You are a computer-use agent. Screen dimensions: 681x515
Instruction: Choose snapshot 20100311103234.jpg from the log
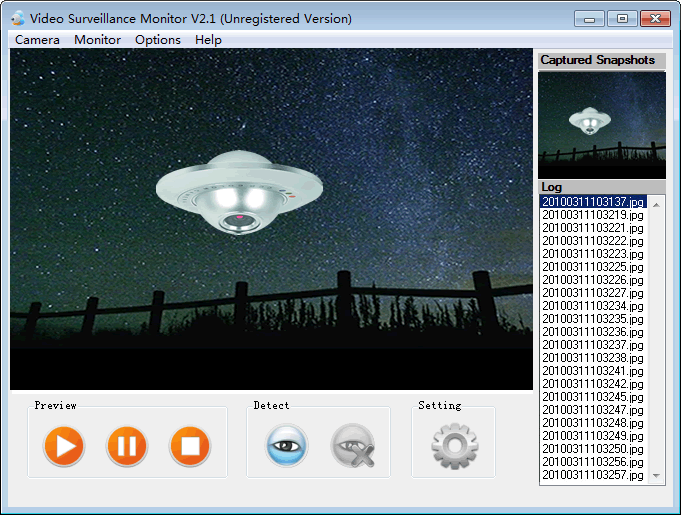(594, 306)
